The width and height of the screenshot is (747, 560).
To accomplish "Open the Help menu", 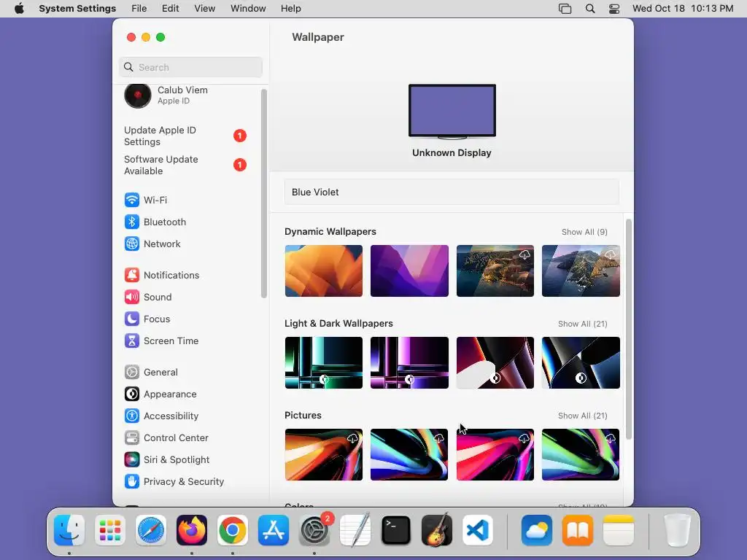I will (x=290, y=9).
